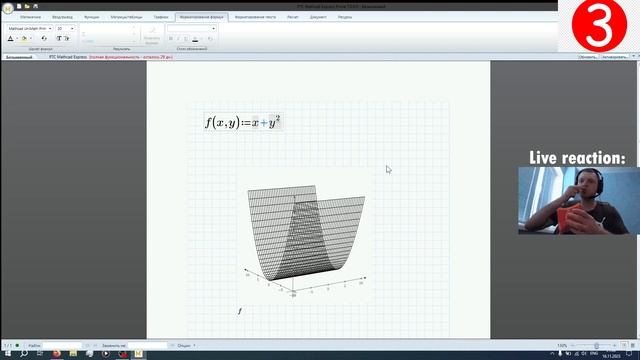Click the Activate button in notification bar

615,57
